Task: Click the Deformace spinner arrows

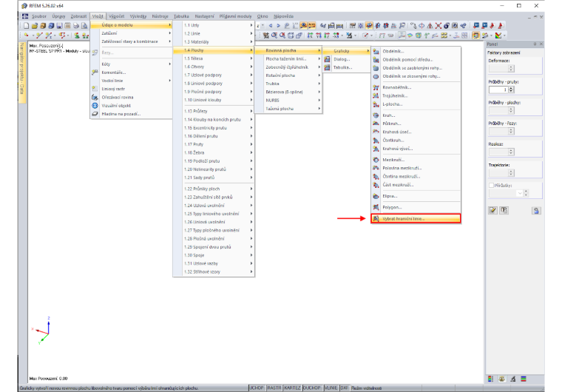Action: (x=512, y=69)
